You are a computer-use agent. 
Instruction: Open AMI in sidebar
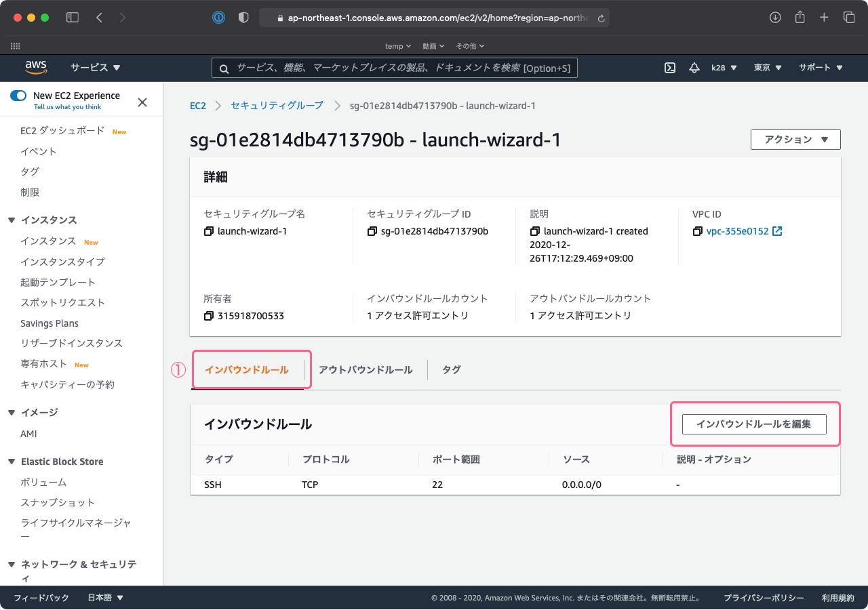[28, 434]
